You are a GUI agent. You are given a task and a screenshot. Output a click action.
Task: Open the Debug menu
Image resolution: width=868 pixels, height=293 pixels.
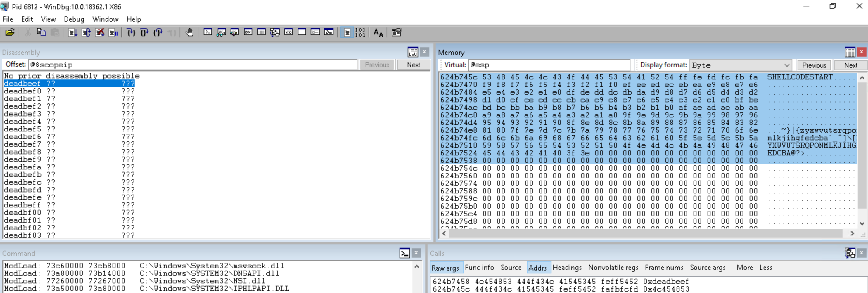[74, 19]
